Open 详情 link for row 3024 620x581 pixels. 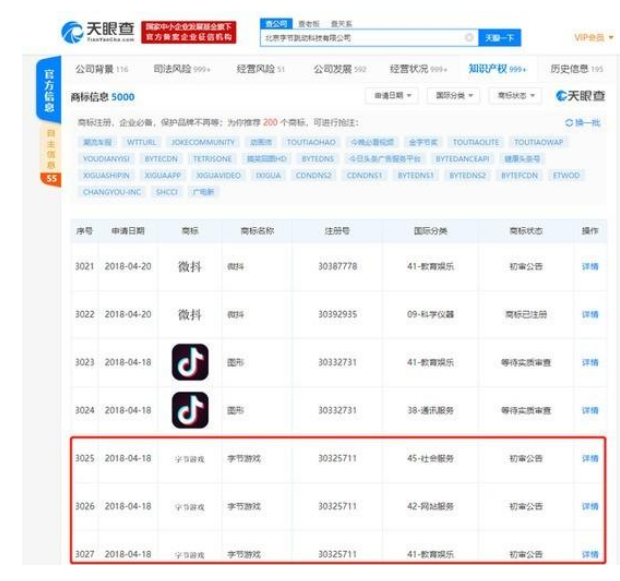point(590,411)
